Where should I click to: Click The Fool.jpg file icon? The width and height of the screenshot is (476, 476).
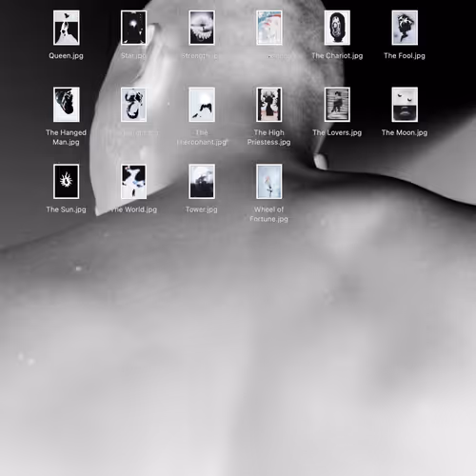click(x=405, y=28)
